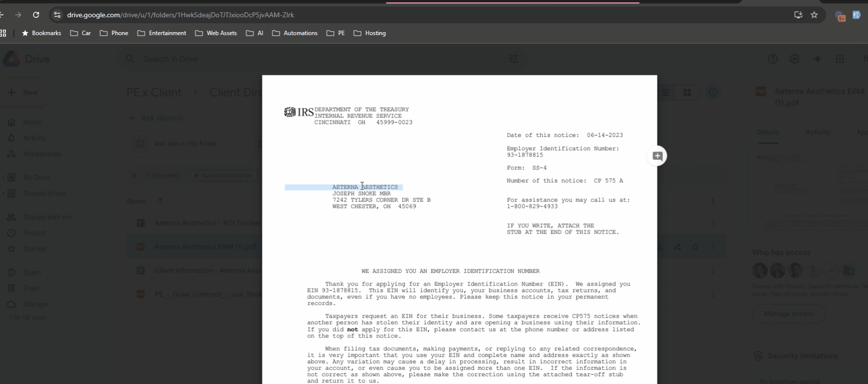Open the AI bookmarks folder
868x384 pixels.
tap(255, 33)
